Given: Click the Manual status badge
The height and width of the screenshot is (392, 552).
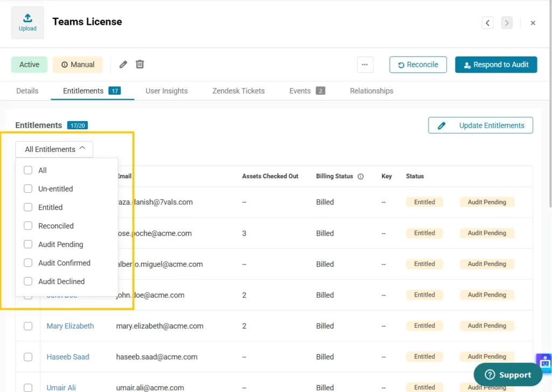Looking at the screenshot, I should point(78,65).
